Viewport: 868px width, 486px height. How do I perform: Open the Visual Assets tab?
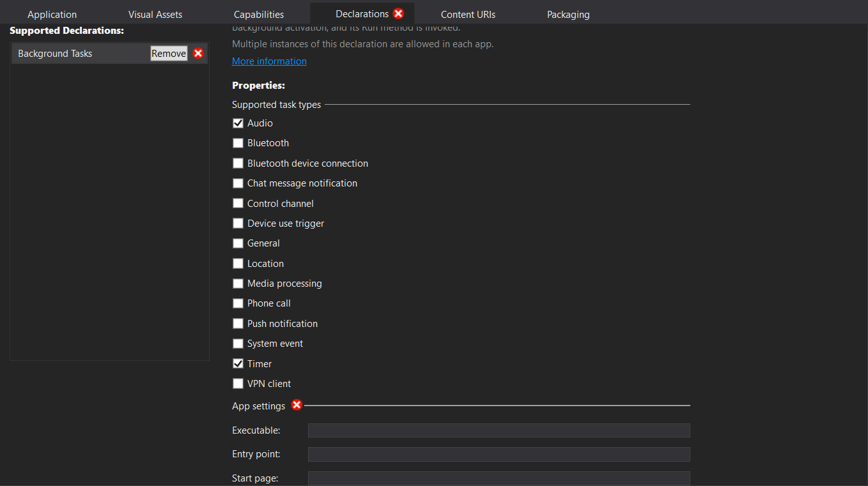point(155,14)
